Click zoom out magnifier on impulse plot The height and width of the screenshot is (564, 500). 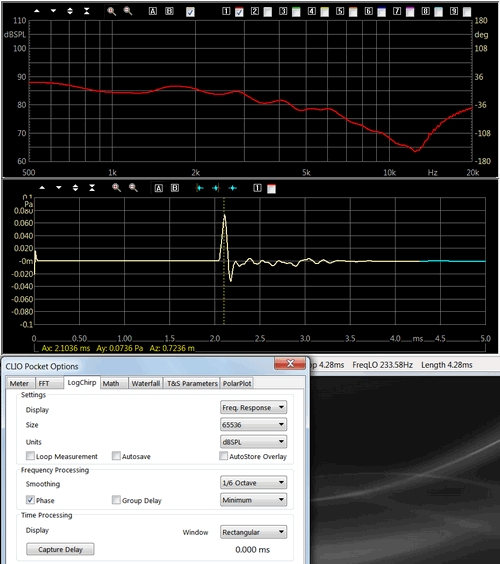tap(133, 188)
